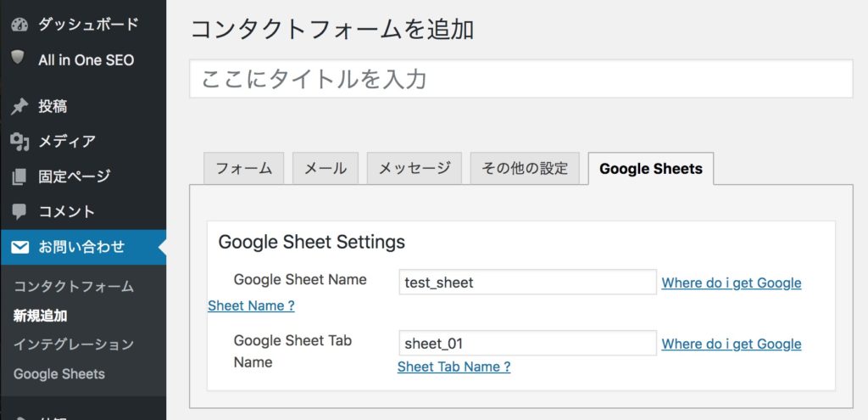The image size is (868, 420).
Task: Open the メディア media library icon
Action: [x=19, y=141]
